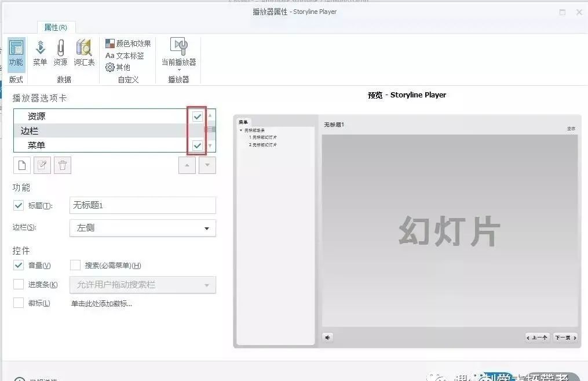Click 上一个 previous button in preview
Screen dimensions: 588x381
click(x=538, y=338)
